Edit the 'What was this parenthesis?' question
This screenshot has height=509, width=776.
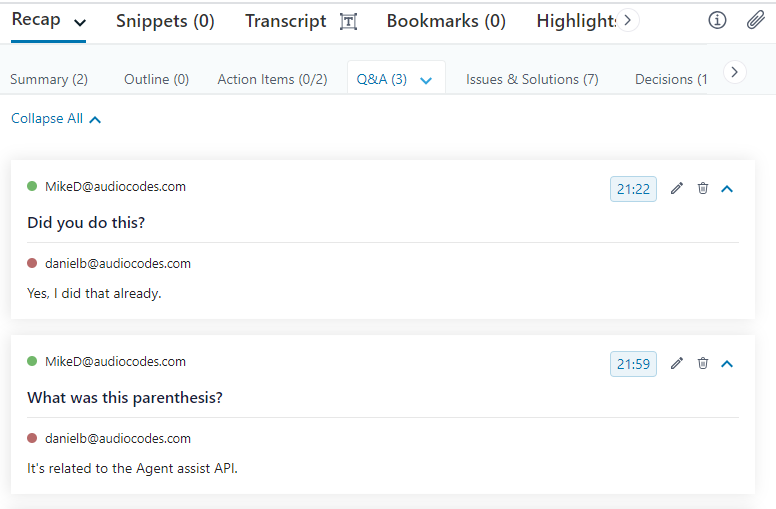(x=677, y=363)
